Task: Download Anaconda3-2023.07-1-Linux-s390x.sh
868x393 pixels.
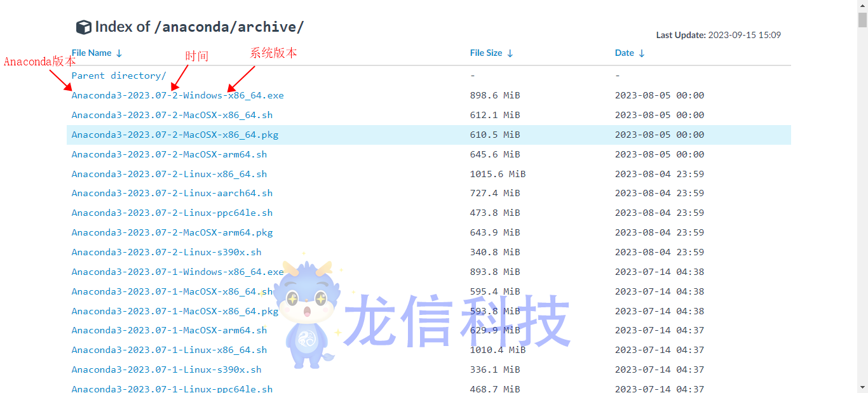Action: (x=166, y=370)
